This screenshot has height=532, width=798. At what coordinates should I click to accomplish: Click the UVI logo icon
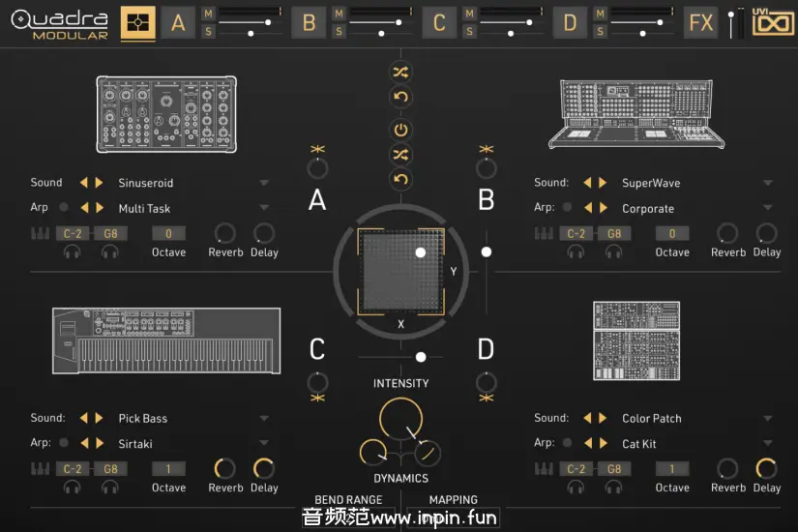point(773,22)
